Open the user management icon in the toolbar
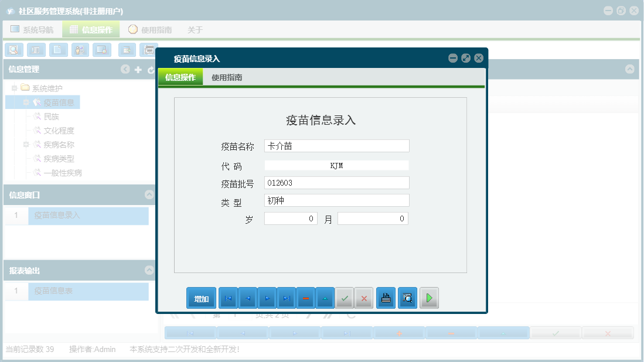Screen dimensions: 644x362 click(x=80, y=50)
